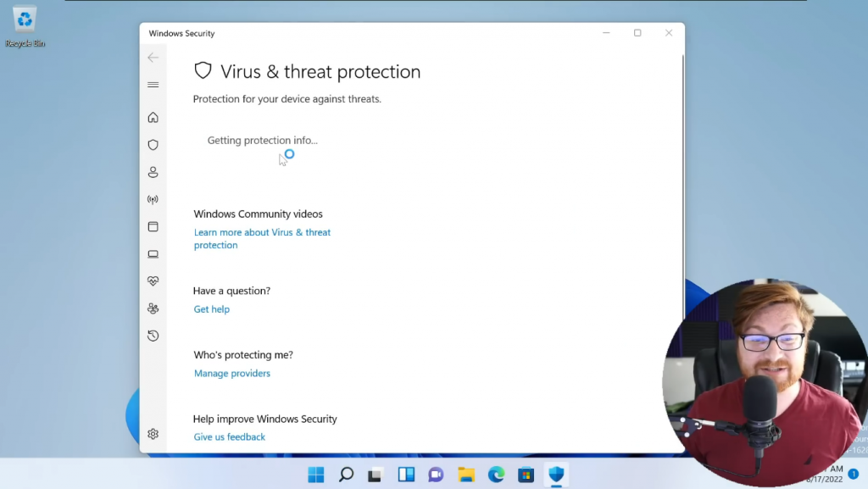Click the Windows Security vertical scrollbar

point(682,188)
